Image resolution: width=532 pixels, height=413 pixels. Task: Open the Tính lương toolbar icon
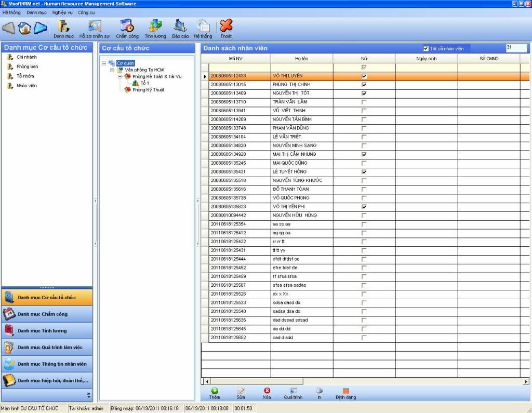click(155, 29)
